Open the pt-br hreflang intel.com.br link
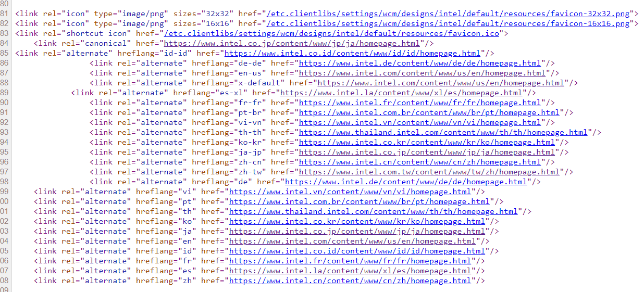The height and width of the screenshot is (292, 644). [429, 112]
